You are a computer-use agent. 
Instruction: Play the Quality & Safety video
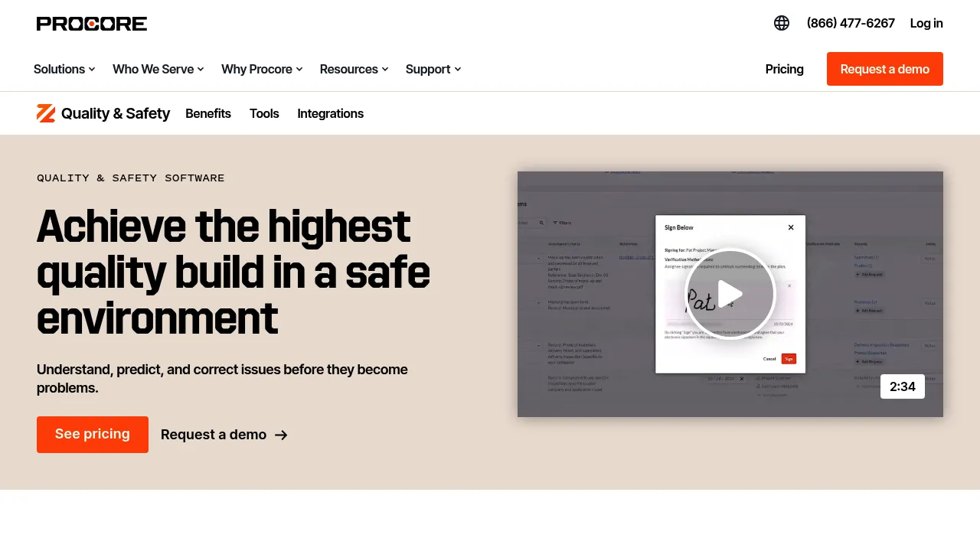point(730,294)
